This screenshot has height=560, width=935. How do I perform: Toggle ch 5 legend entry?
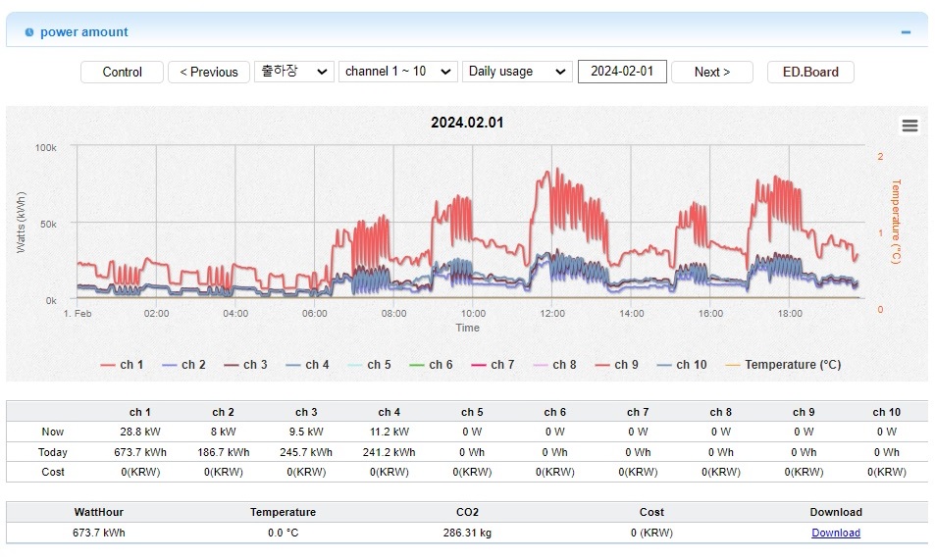pos(370,365)
